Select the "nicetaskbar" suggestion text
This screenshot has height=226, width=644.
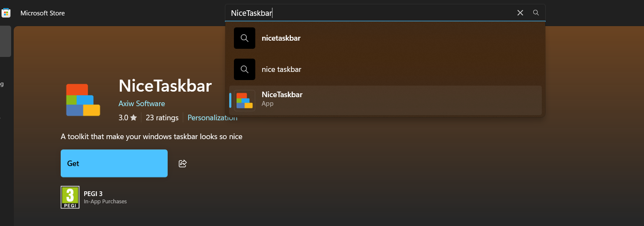click(281, 38)
